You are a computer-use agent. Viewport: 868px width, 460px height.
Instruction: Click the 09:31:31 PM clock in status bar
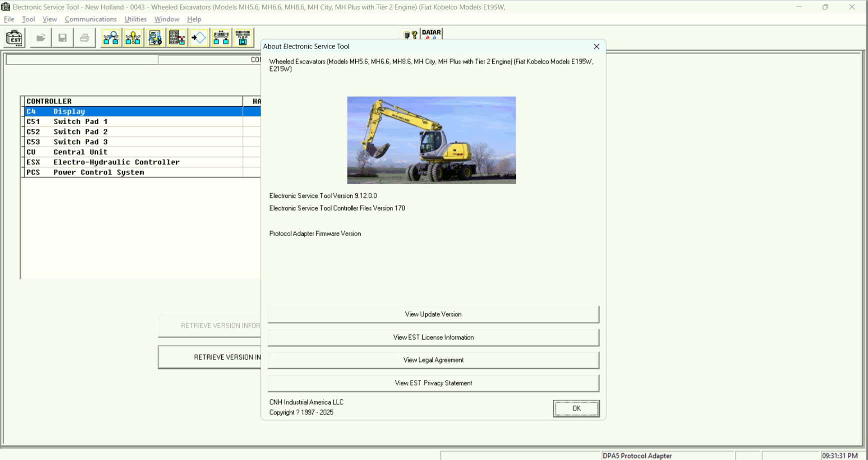click(840, 455)
